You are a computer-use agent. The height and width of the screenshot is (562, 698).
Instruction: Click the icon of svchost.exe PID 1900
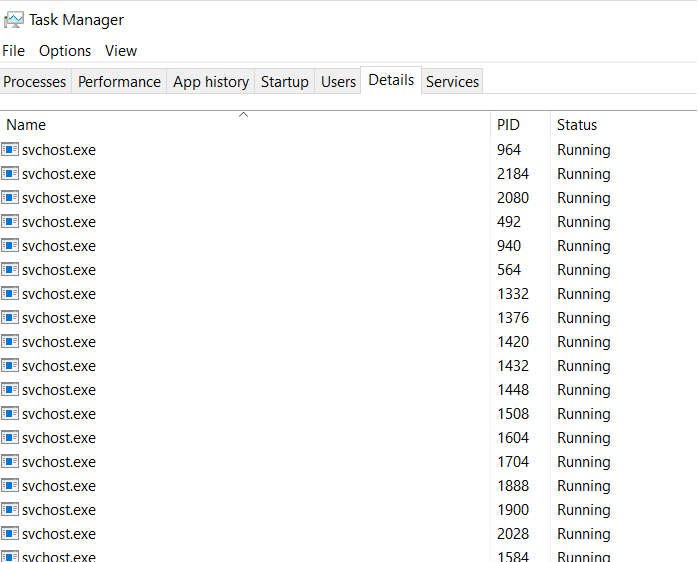(10, 510)
